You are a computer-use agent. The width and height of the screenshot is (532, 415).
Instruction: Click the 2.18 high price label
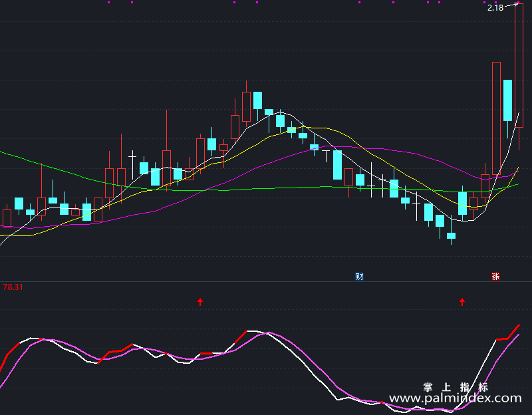coord(495,8)
